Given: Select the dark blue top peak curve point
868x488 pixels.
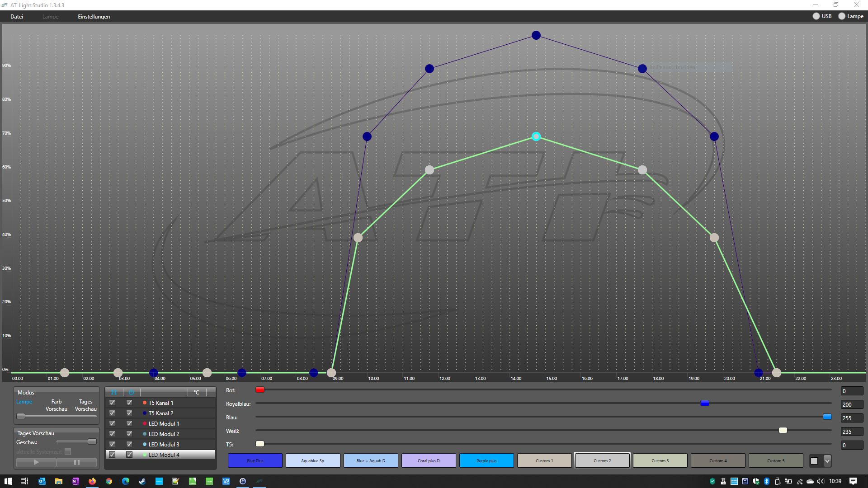Looking at the screenshot, I should [536, 35].
